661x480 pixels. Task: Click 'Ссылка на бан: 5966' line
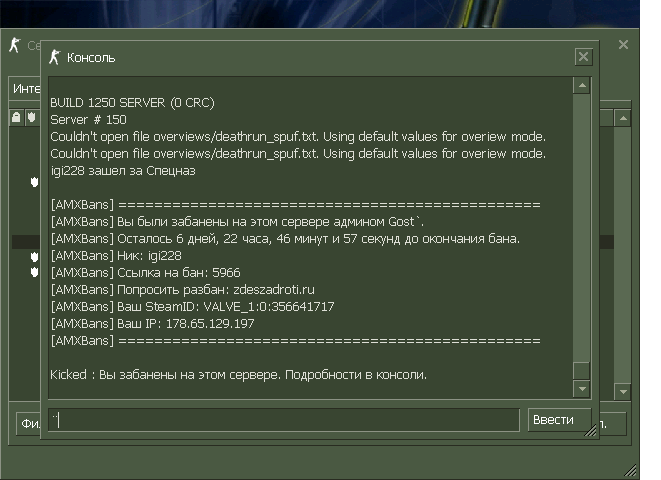click(x=145, y=273)
